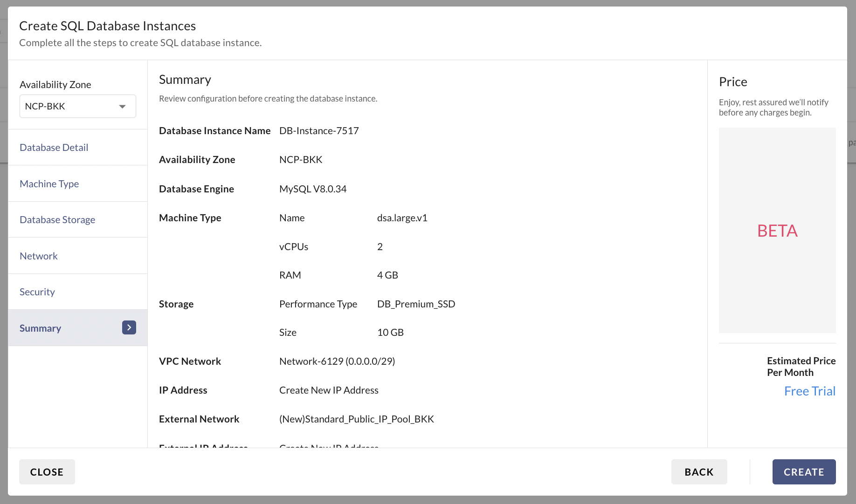Open the Availability Zone dropdown arrow
Viewport: 856px width, 504px height.
coord(122,107)
